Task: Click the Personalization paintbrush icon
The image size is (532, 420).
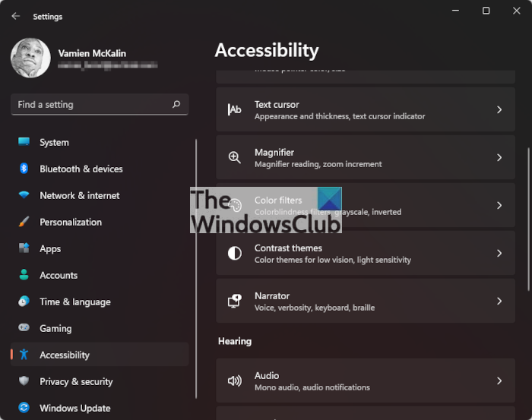Action: pos(24,222)
